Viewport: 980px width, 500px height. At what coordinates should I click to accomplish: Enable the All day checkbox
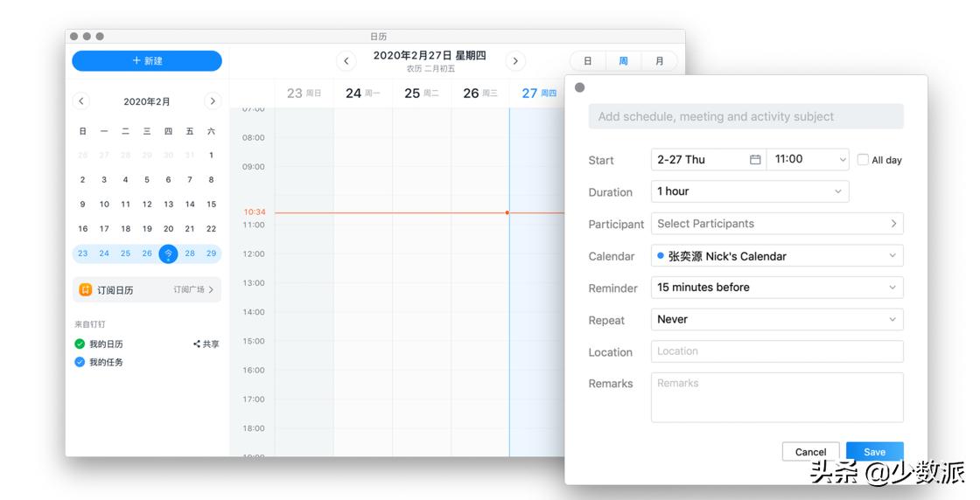pyautogui.click(x=863, y=160)
